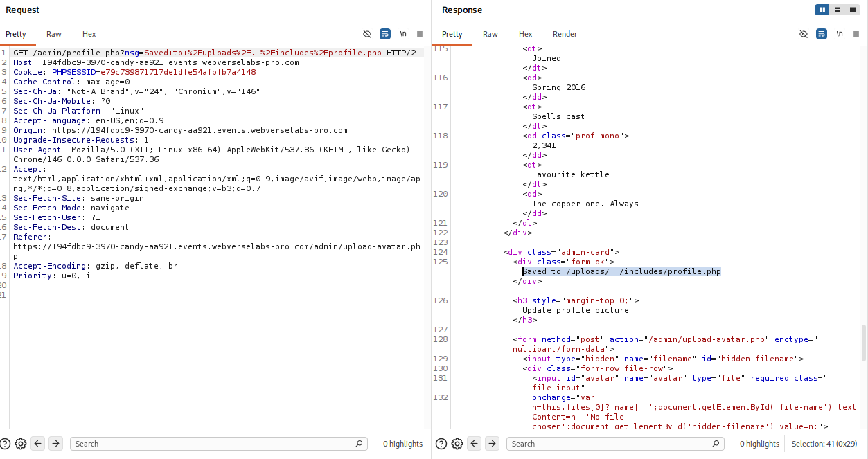Click the Cache-Control: max-age=0 line
The image size is (868, 459).
[71, 82]
